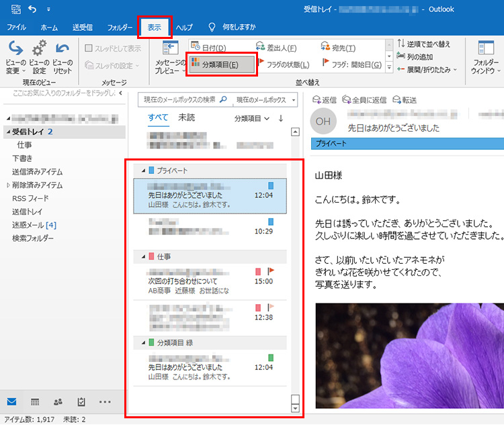Open the Tasks icon in navigation bar
The height and width of the screenshot is (425, 504).
(81, 402)
